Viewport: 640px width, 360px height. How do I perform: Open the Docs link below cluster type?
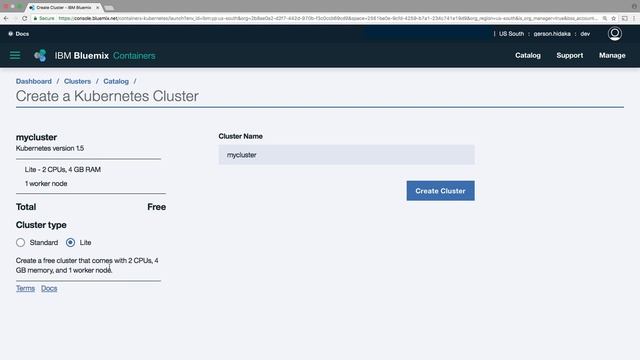(x=49, y=288)
